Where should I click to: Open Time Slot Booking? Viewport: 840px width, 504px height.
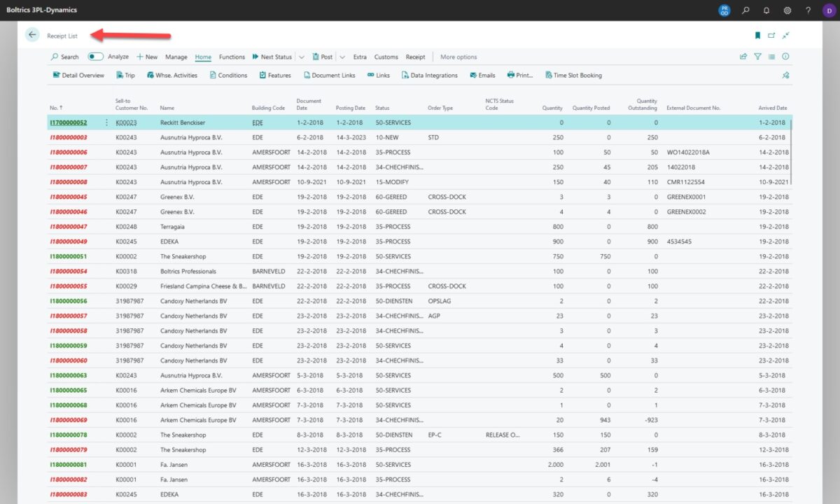tap(573, 76)
